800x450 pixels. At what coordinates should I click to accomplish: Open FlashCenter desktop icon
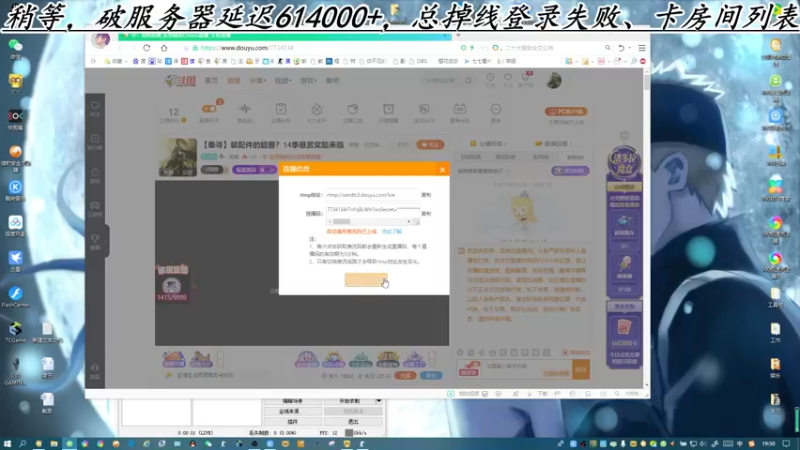click(x=15, y=293)
